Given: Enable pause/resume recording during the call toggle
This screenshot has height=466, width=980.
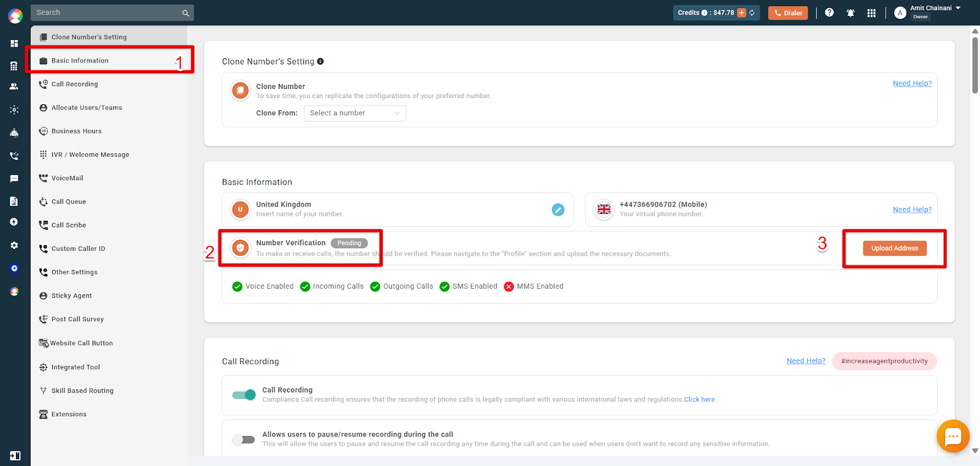Looking at the screenshot, I should [244, 440].
